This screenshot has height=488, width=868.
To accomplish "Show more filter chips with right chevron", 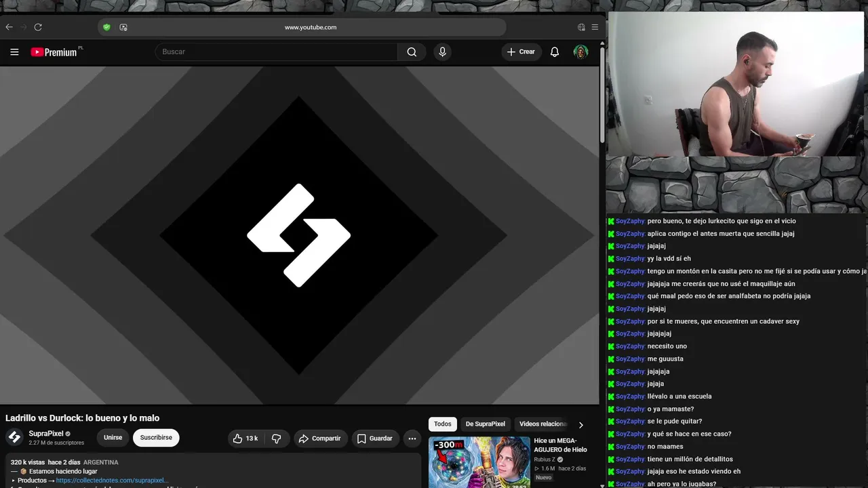I will (580, 425).
